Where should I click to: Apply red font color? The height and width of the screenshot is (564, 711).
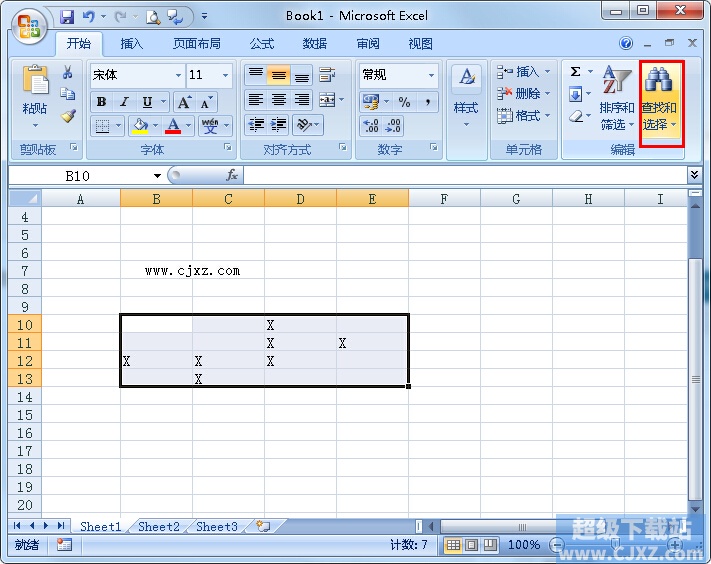173,126
